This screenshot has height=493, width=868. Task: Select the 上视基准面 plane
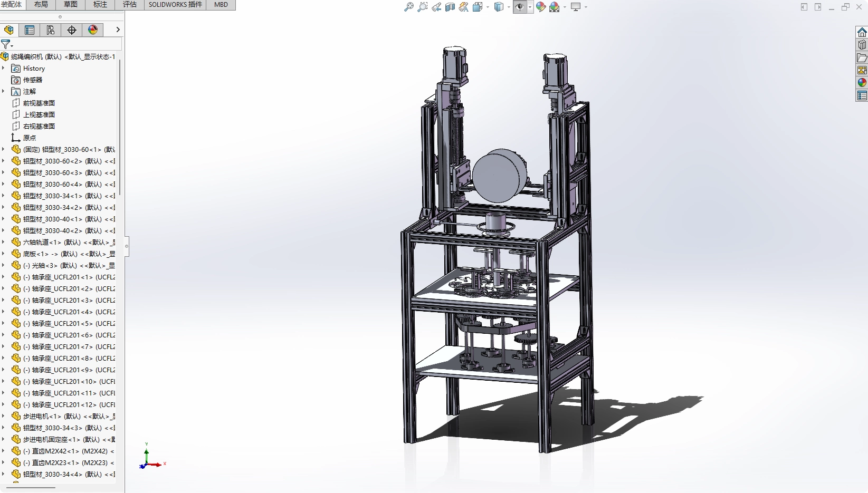coord(33,115)
